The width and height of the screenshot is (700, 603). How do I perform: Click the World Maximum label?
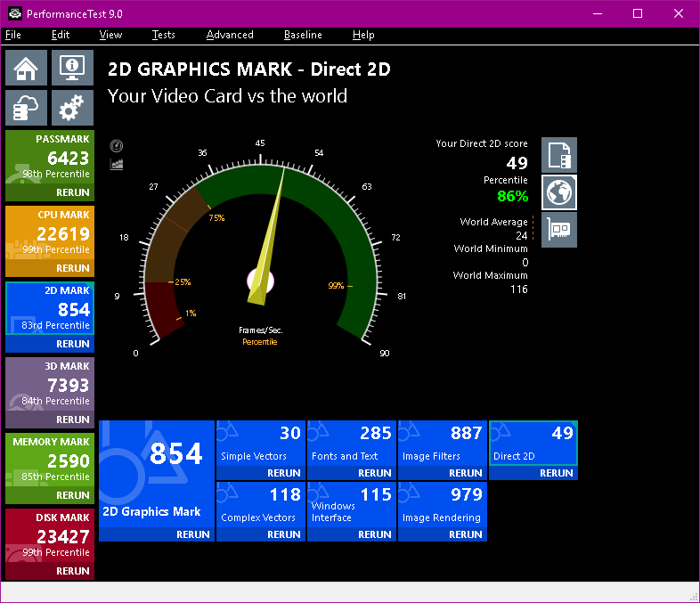coord(490,275)
